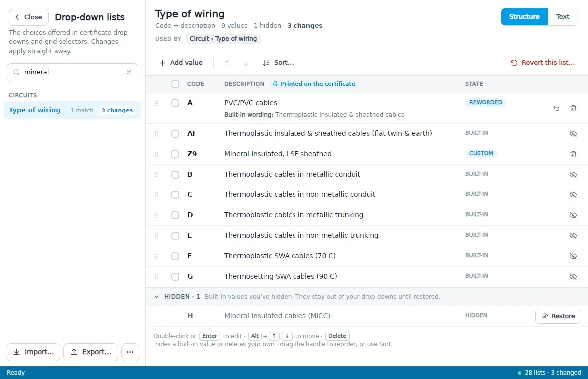Tick the checkbox for row F
Screen dimensions: 588x379
click(x=175, y=256)
